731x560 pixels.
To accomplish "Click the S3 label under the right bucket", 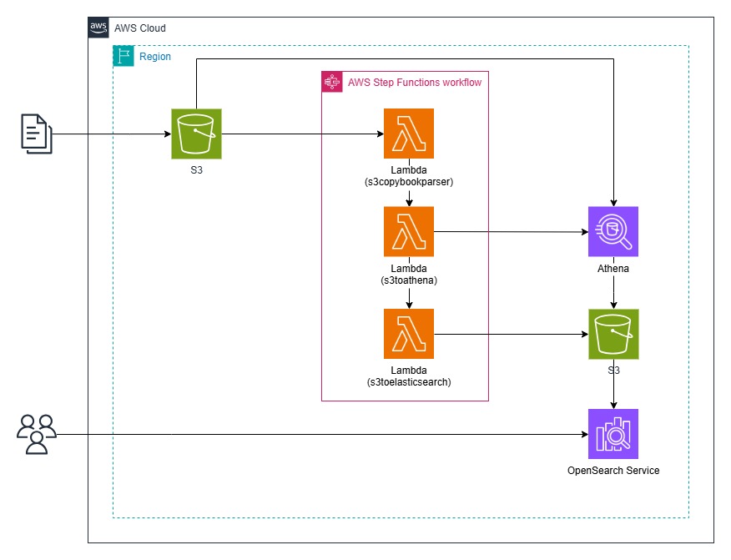I will (613, 371).
